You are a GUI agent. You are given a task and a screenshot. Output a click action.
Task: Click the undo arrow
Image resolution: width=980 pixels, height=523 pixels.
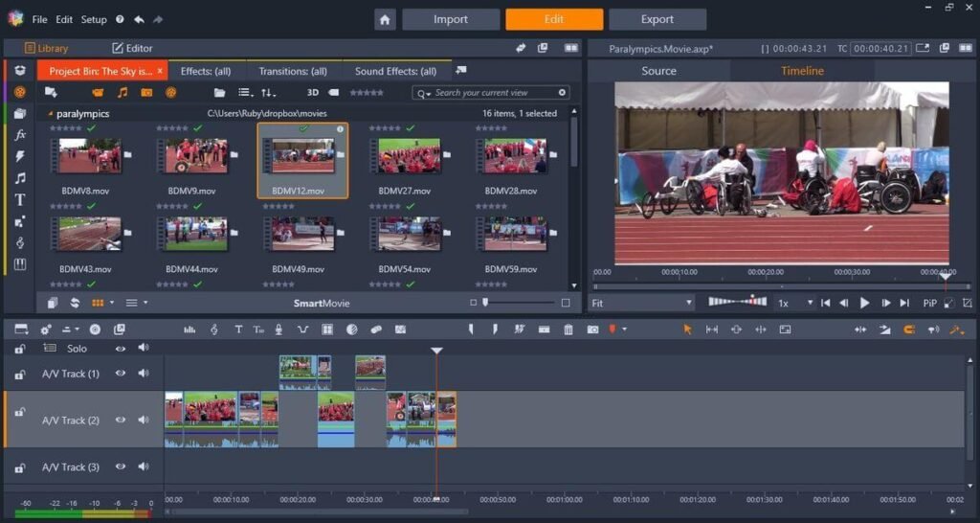point(139,19)
